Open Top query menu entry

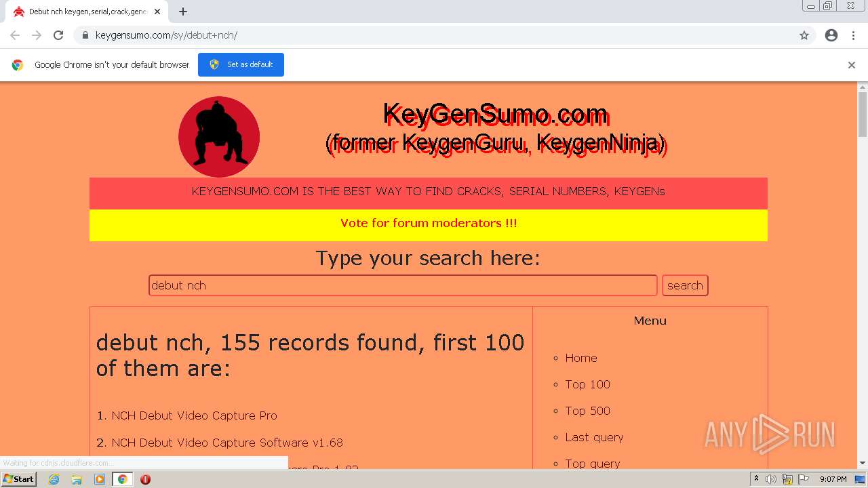[593, 464]
